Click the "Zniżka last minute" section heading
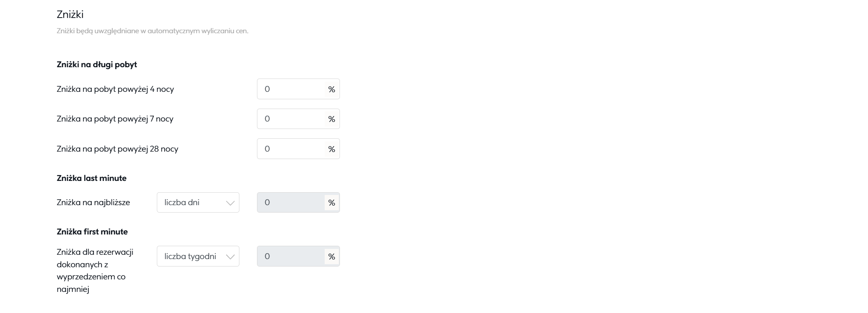This screenshot has height=313, width=868. tap(92, 178)
